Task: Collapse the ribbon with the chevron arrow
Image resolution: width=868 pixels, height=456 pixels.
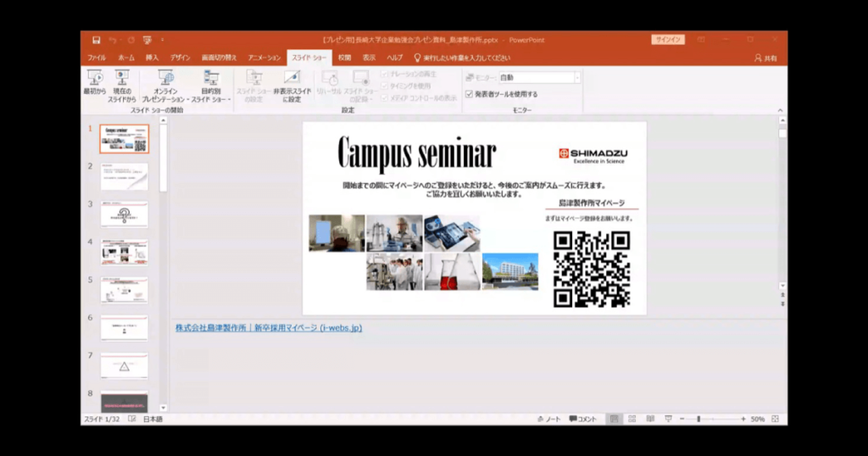Action: 780,110
